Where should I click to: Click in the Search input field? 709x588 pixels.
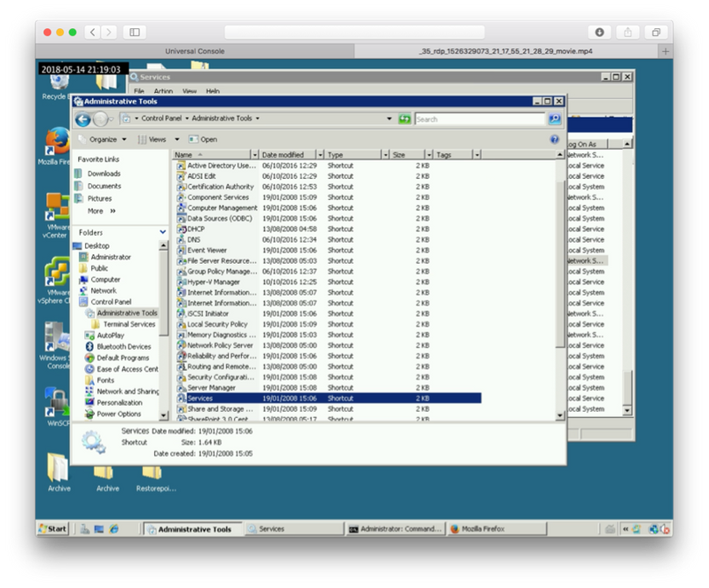pos(479,119)
